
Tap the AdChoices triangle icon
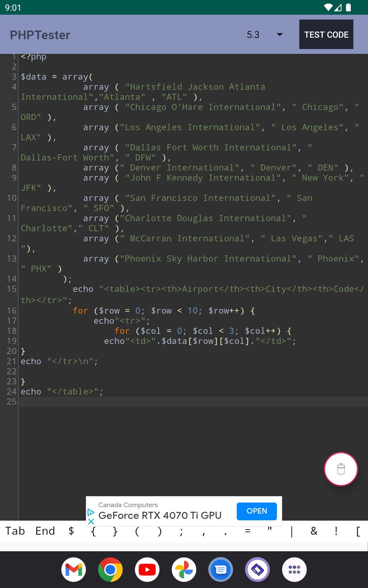pos(91,512)
